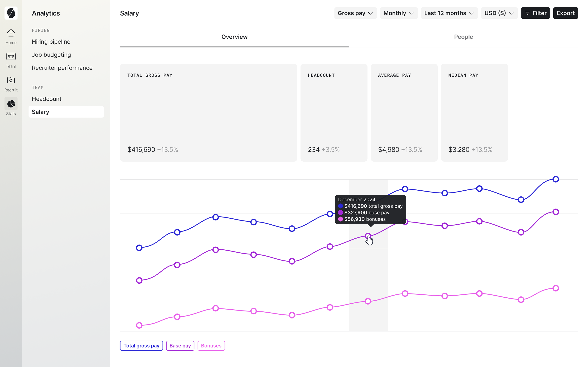Switch to the People tab
588x367 pixels.
(464, 37)
